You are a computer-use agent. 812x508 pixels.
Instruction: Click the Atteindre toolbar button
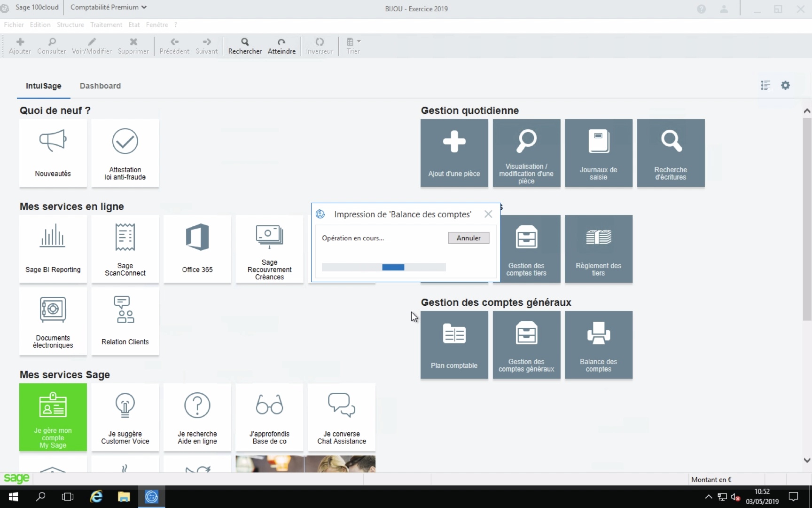(281, 46)
